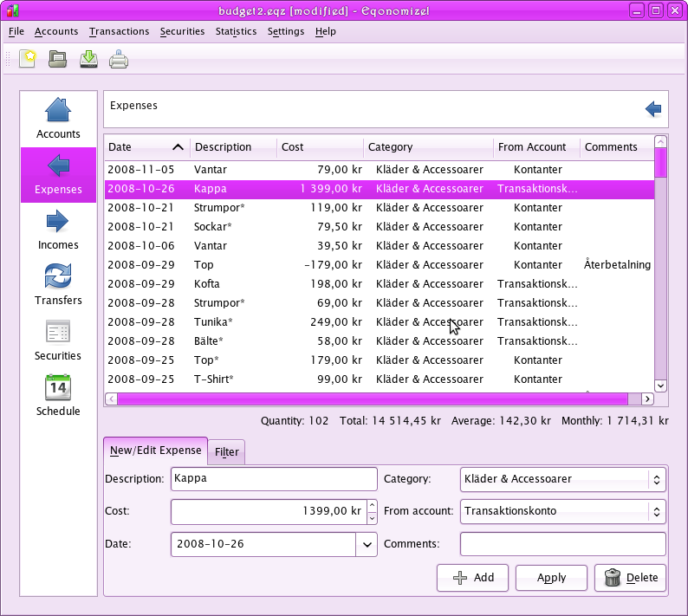688x616 pixels.
Task: Select the Sockar 79,50 kr row
Action: (380, 227)
